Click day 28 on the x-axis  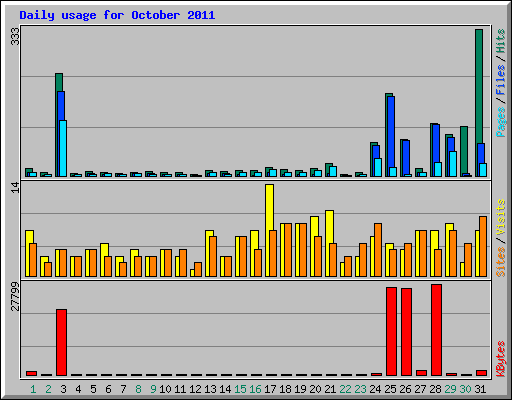pos(435,389)
